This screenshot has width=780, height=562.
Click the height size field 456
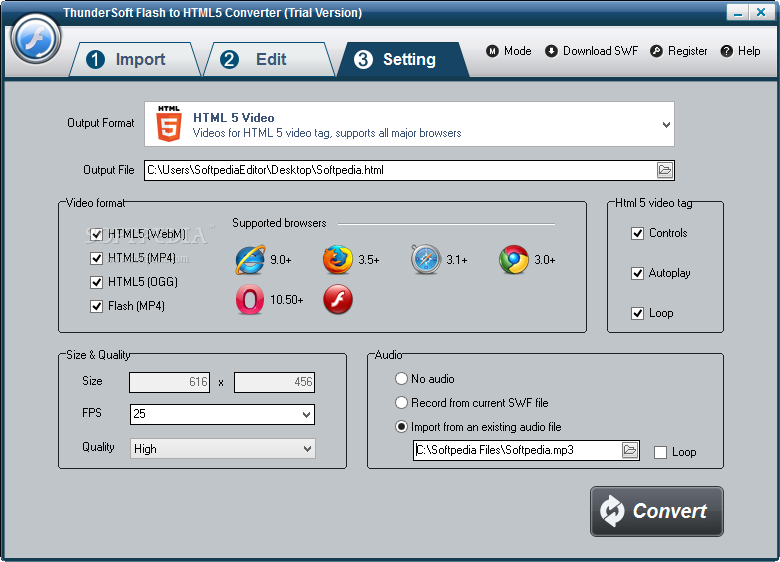[275, 382]
